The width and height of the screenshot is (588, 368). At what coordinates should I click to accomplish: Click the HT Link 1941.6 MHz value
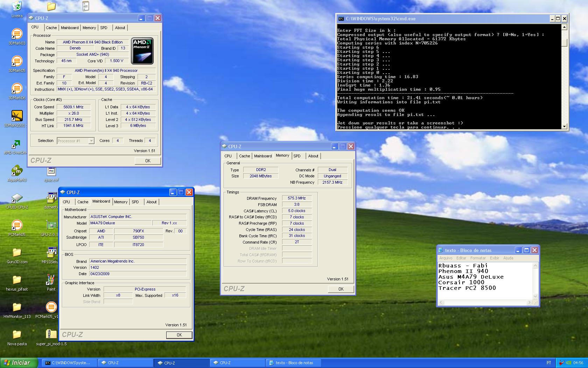[x=73, y=125]
